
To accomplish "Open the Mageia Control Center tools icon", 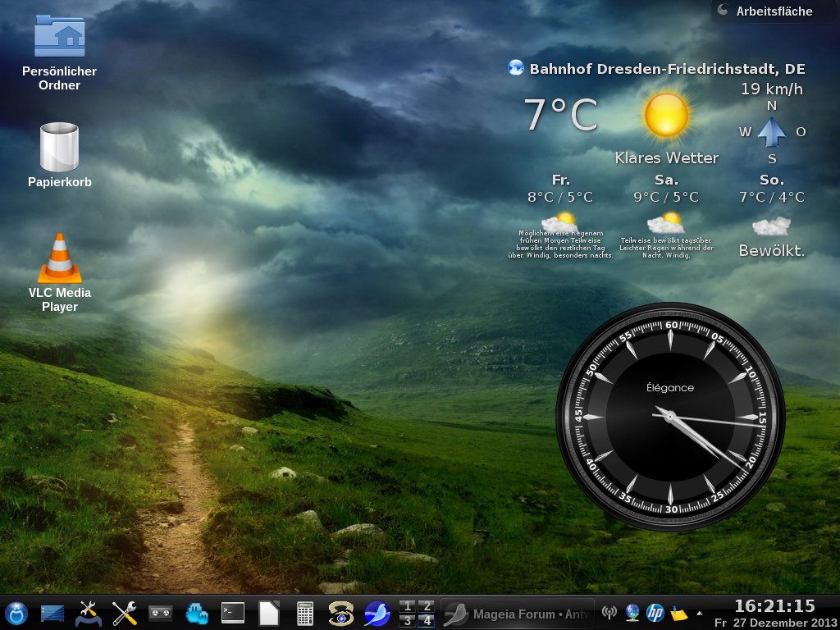I will (x=89, y=614).
